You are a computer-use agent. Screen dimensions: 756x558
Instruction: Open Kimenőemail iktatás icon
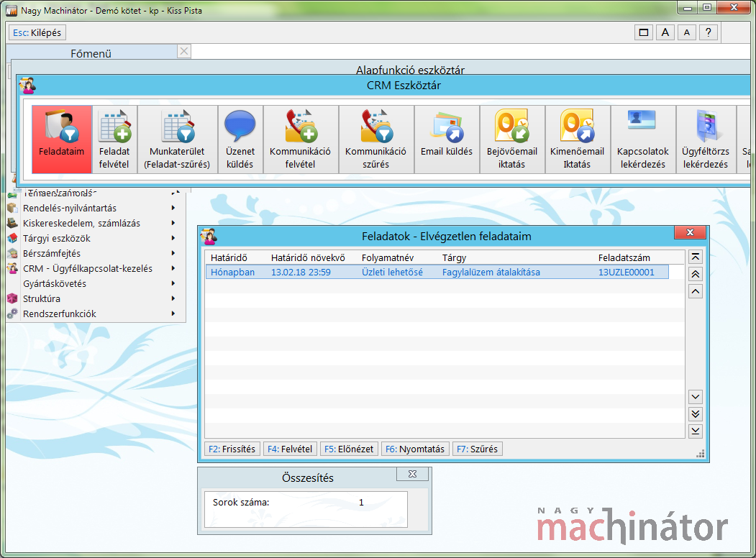click(x=577, y=139)
